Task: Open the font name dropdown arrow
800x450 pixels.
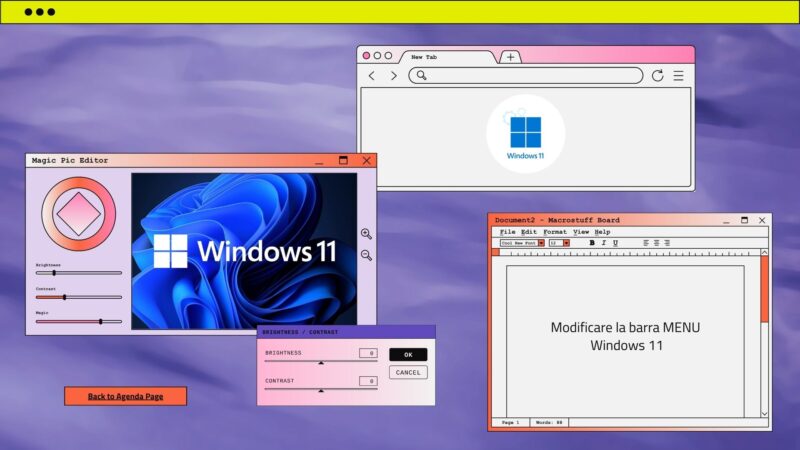Action: coord(541,243)
